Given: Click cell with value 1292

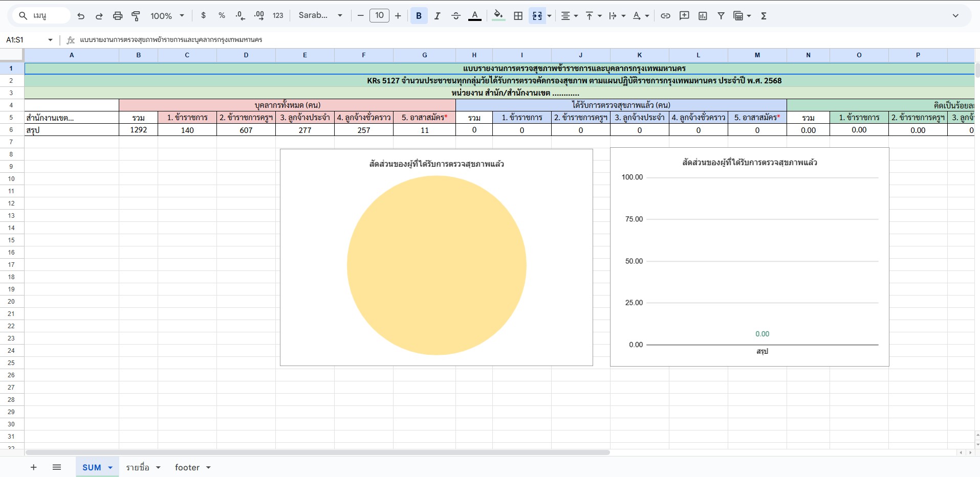Looking at the screenshot, I should coord(138,130).
